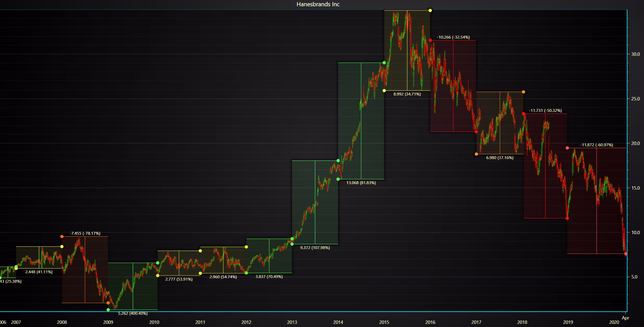Click the Apr label on time axis
The height and width of the screenshot is (327, 644).
(626, 318)
